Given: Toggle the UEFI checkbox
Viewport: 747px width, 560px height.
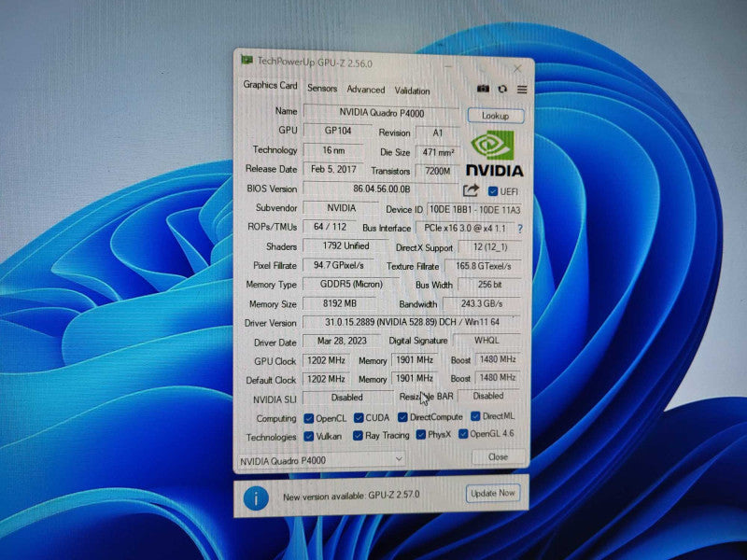Looking at the screenshot, I should point(493,191).
